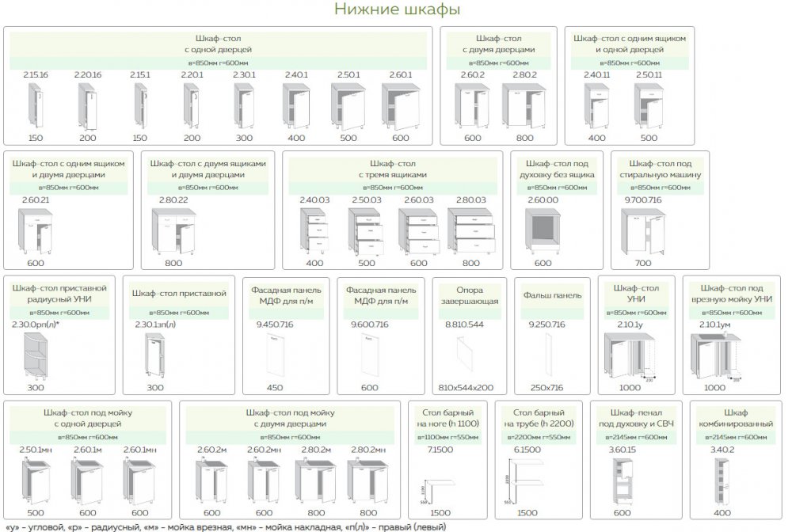Click the "Нижние шкафы" page heading

[397, 10]
